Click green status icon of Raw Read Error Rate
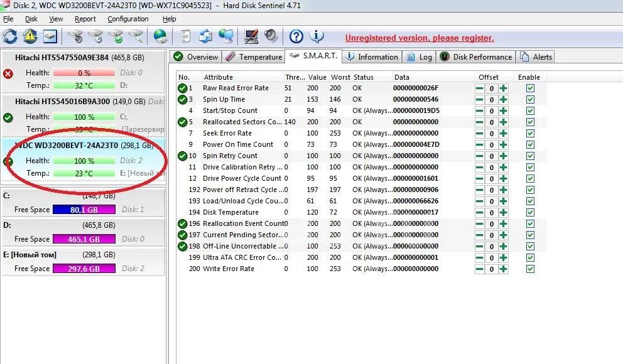Screen dimensions: 623x364 [182, 88]
